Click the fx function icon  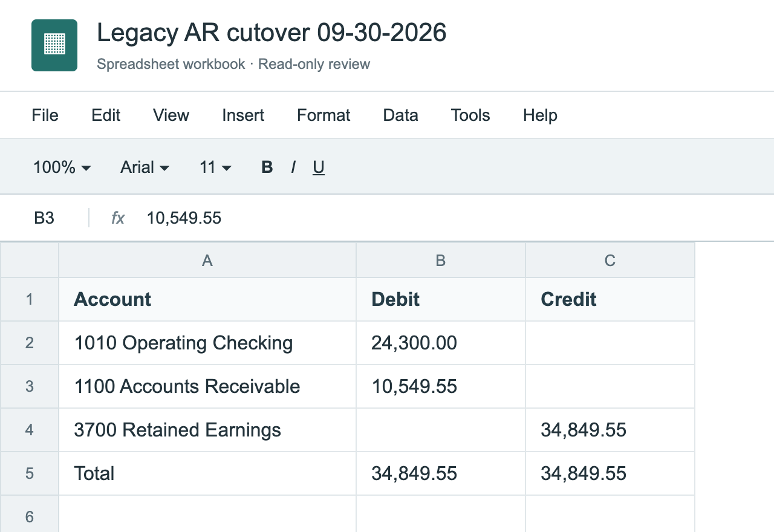(118, 218)
